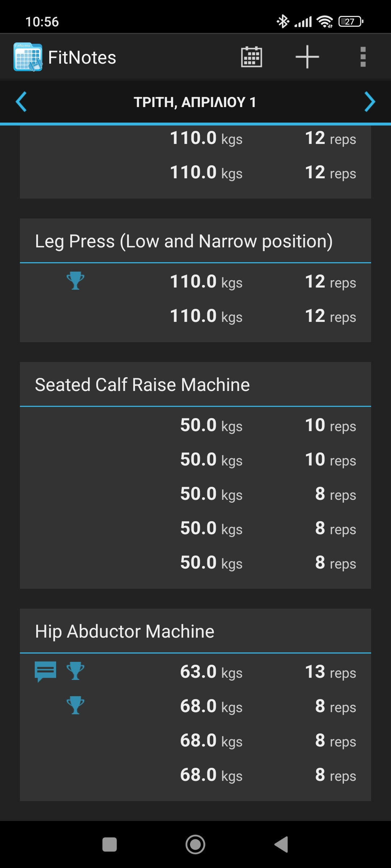This screenshot has width=391, height=868.
Task: Tap trophy icon on Leg Press set
Action: 75,281
